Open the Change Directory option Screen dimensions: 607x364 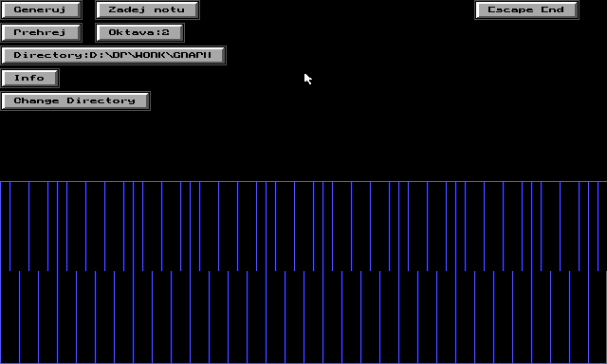pyautogui.click(x=76, y=101)
